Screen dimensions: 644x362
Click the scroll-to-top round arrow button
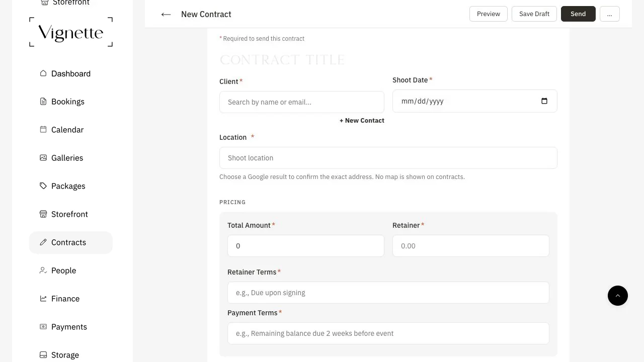point(618,296)
